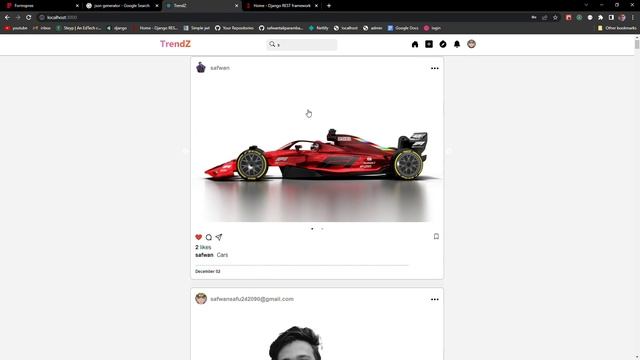Open a new browser tab
The image size is (640, 360).
click(x=329, y=6)
